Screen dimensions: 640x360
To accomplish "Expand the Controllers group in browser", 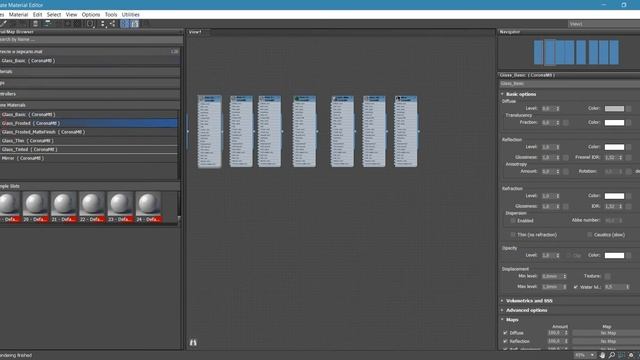I will [x=90, y=94].
